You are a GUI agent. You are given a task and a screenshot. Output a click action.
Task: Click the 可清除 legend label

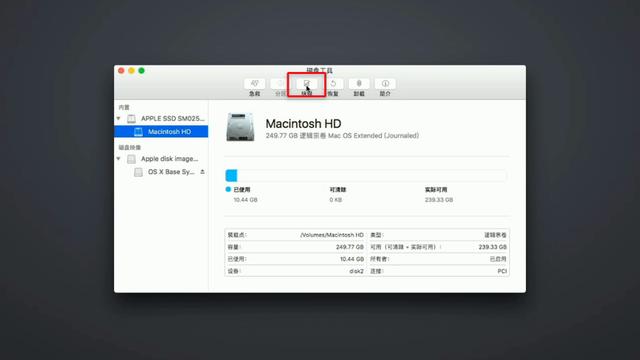(338, 190)
